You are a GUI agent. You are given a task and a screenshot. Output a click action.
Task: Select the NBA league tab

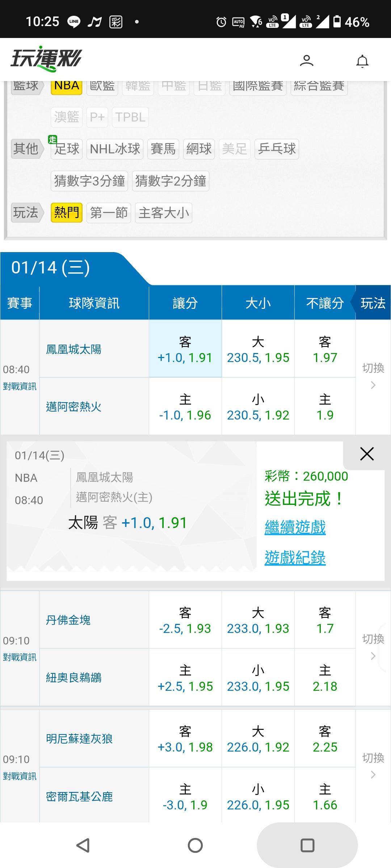[67, 86]
